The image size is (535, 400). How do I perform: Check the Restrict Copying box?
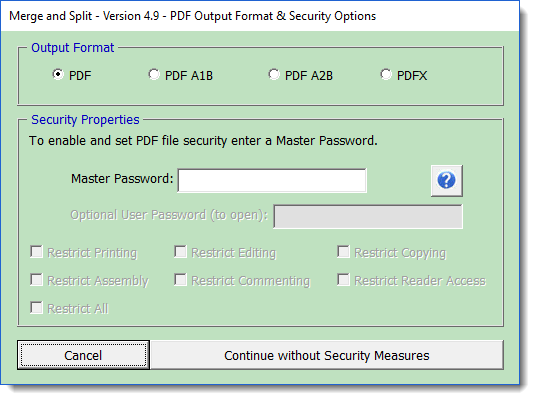[x=343, y=252]
